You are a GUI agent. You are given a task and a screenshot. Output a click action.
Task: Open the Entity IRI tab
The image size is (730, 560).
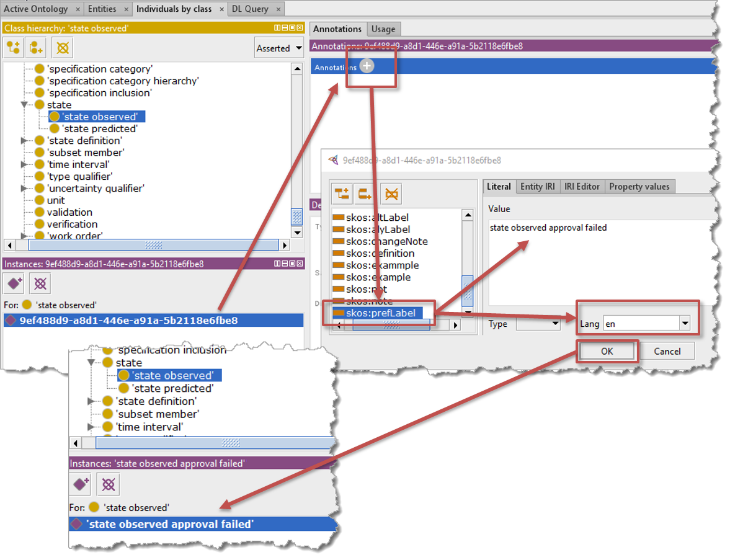537,186
